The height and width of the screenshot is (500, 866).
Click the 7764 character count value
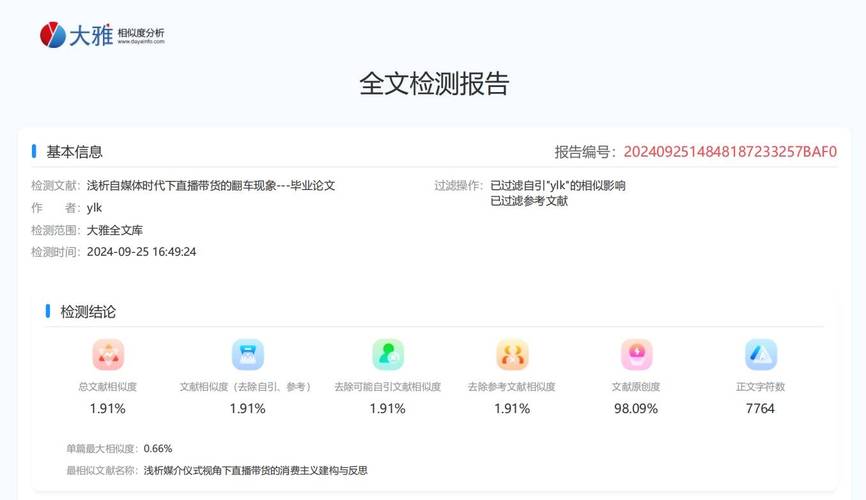pos(761,408)
